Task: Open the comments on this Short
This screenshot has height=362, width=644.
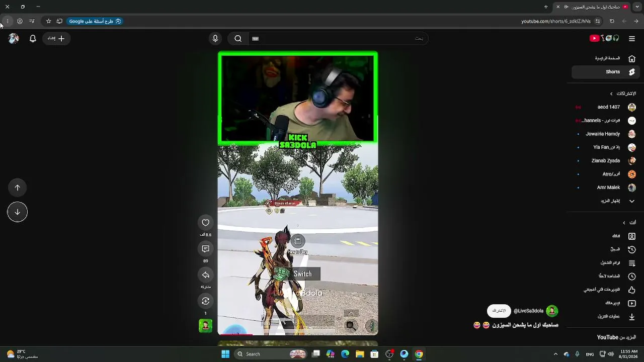Action: tap(205, 249)
